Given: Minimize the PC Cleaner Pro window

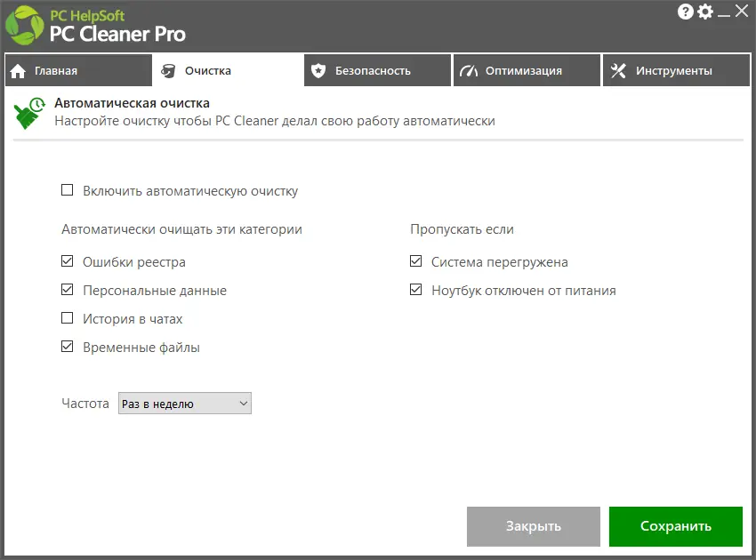Looking at the screenshot, I should pos(724,16).
